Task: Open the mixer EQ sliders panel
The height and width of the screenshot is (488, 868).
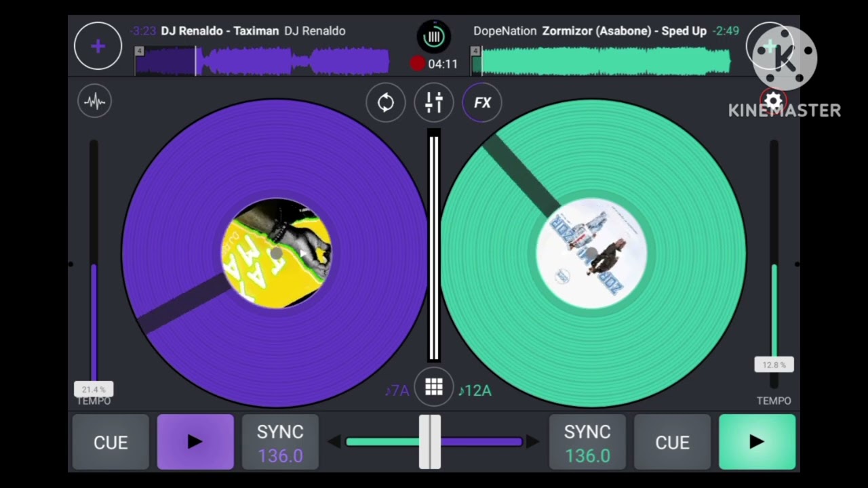Action: click(434, 103)
